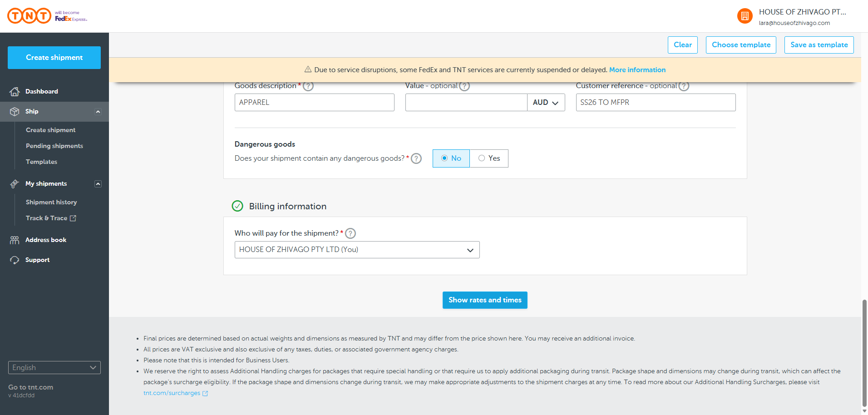Open help for Goods description field
The height and width of the screenshot is (415, 868).
[x=308, y=86]
